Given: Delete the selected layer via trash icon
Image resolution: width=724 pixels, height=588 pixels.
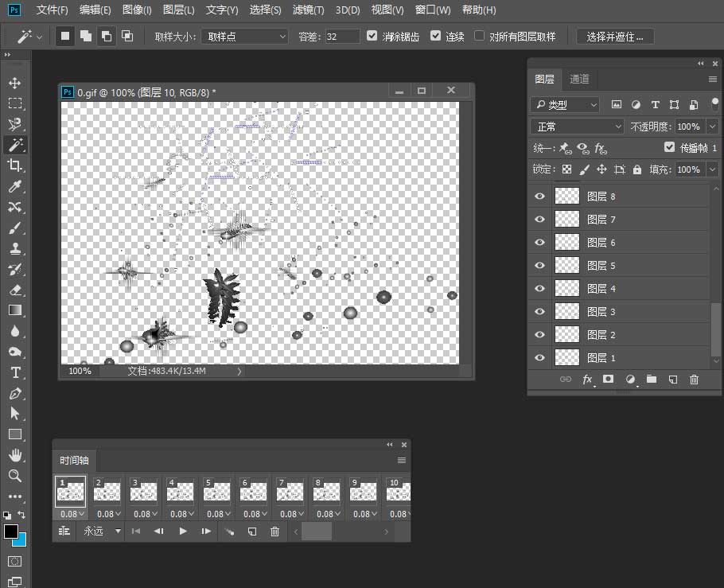Looking at the screenshot, I should tap(694, 380).
